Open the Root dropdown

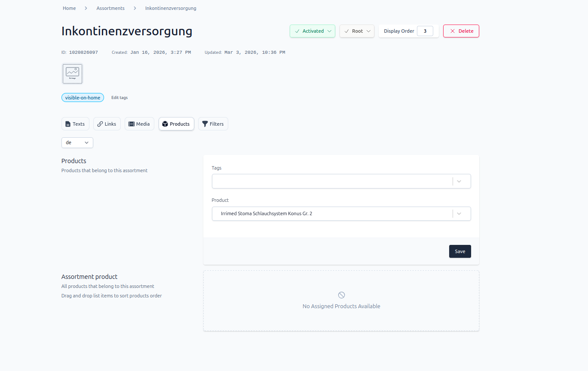[x=357, y=31]
